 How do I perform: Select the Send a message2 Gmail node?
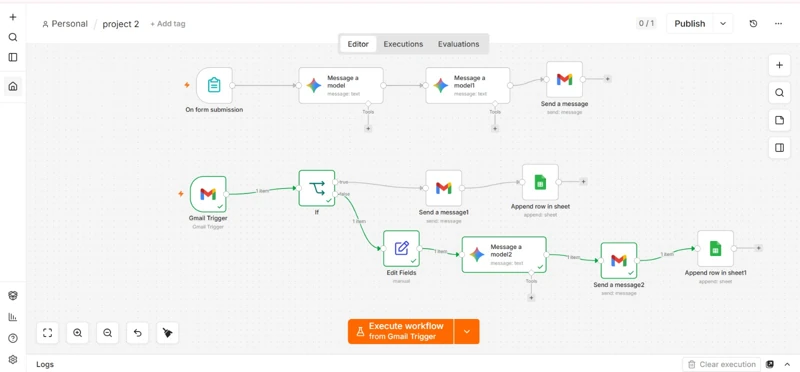(619, 260)
